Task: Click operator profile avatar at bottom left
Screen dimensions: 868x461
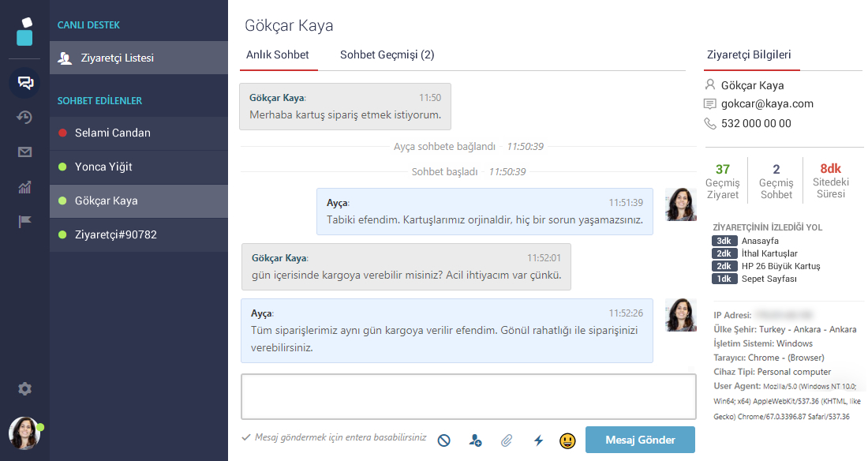Action: (x=24, y=433)
